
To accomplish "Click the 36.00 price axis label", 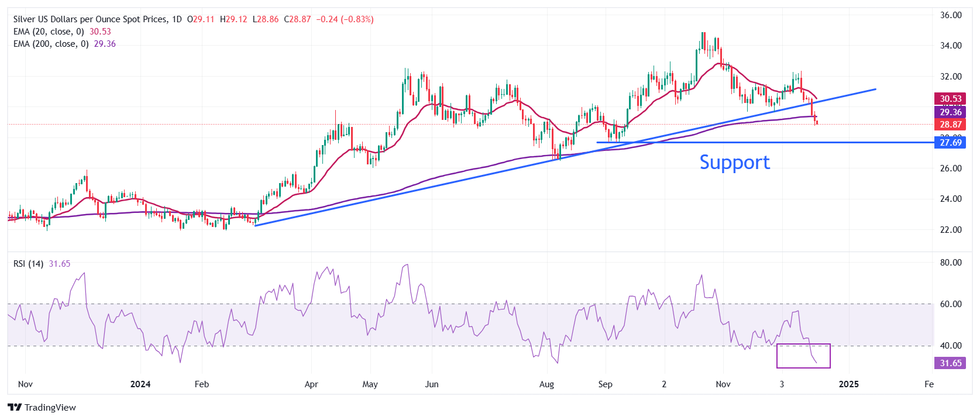I will click(950, 15).
